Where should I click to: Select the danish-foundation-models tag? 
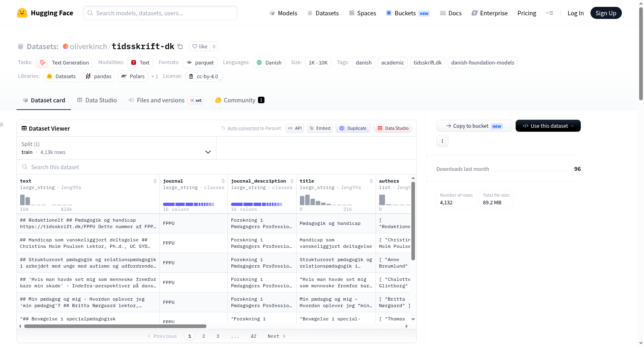[x=483, y=62]
